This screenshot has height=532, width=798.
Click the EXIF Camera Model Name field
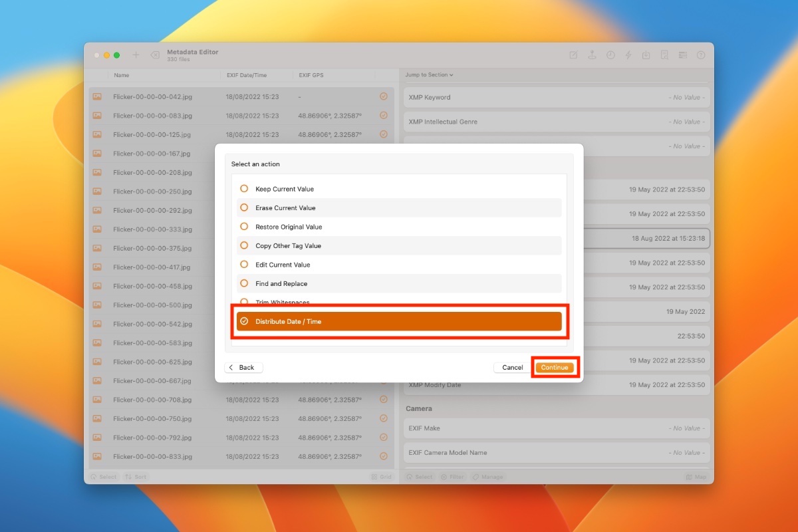pos(557,453)
